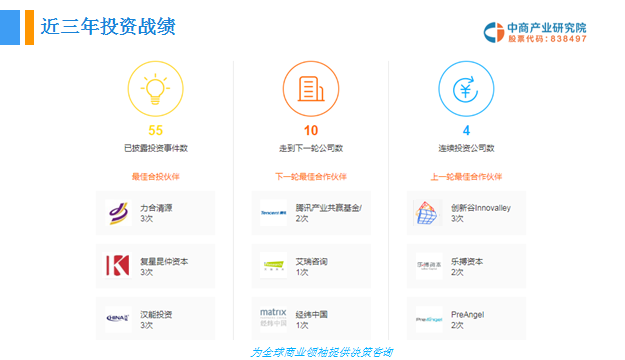
Task: Click the 汉能投资 logo
Action: pyautogui.click(x=118, y=318)
